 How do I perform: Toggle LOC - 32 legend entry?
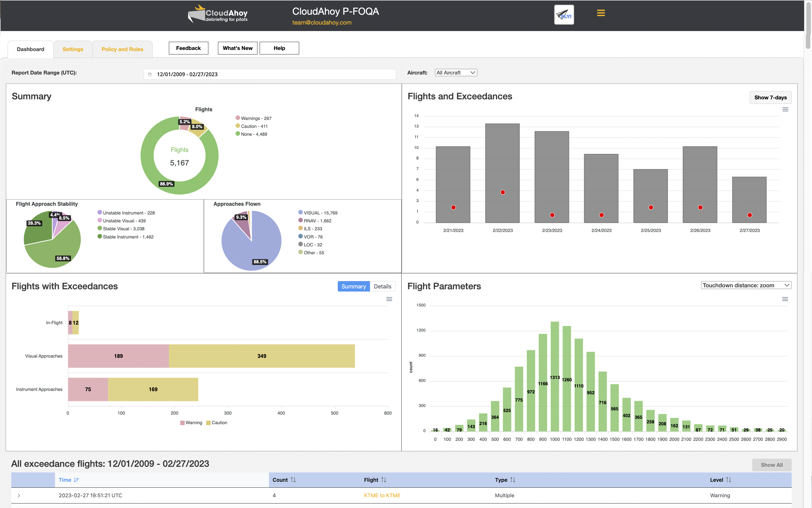310,245
